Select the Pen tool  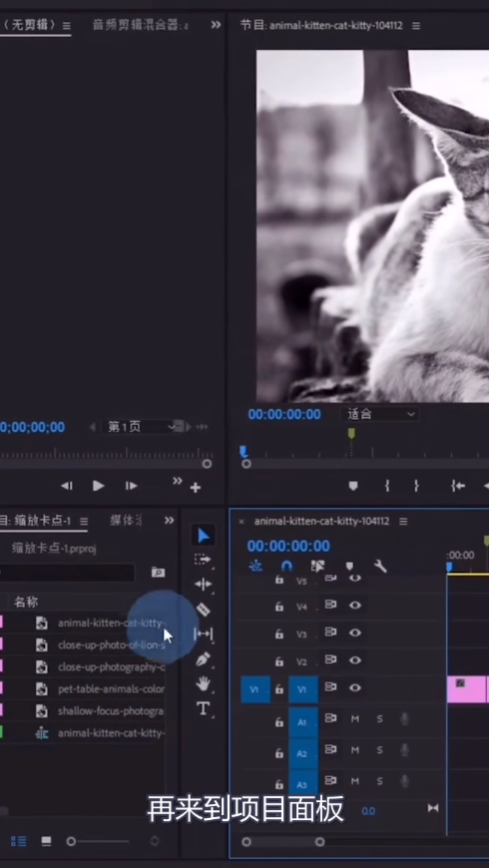coord(203,659)
